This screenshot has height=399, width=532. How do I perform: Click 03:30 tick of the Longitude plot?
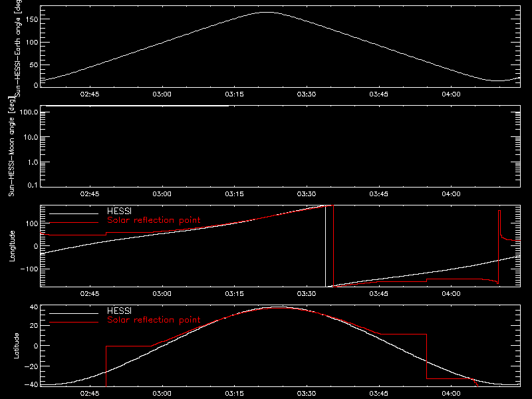307,294
